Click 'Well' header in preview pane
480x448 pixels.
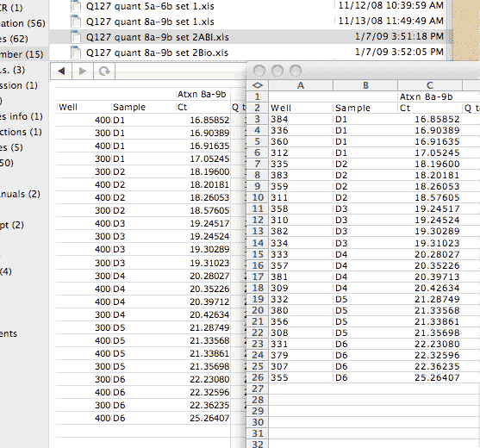pyautogui.click(x=68, y=107)
